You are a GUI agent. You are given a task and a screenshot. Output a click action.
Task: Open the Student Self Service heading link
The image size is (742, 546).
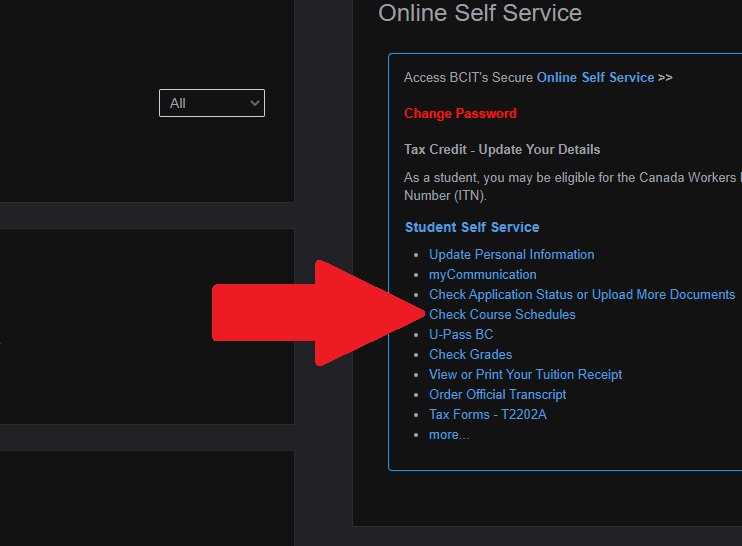[472, 227]
